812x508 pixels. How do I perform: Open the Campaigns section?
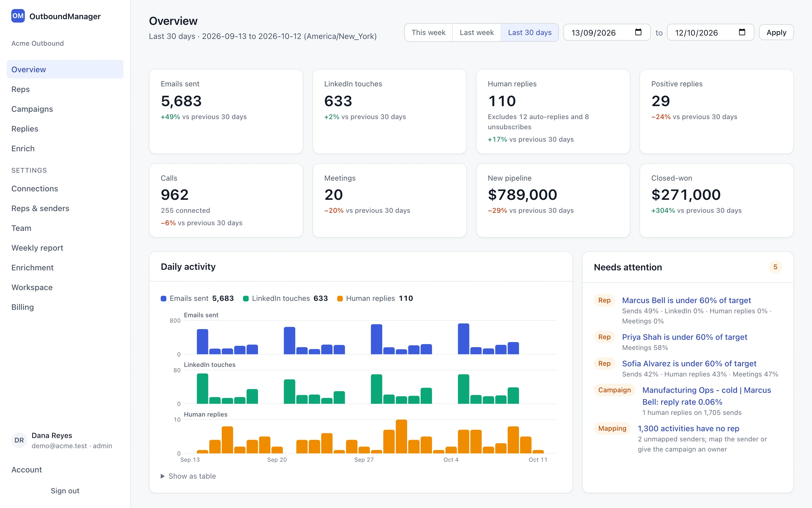click(x=65, y=109)
